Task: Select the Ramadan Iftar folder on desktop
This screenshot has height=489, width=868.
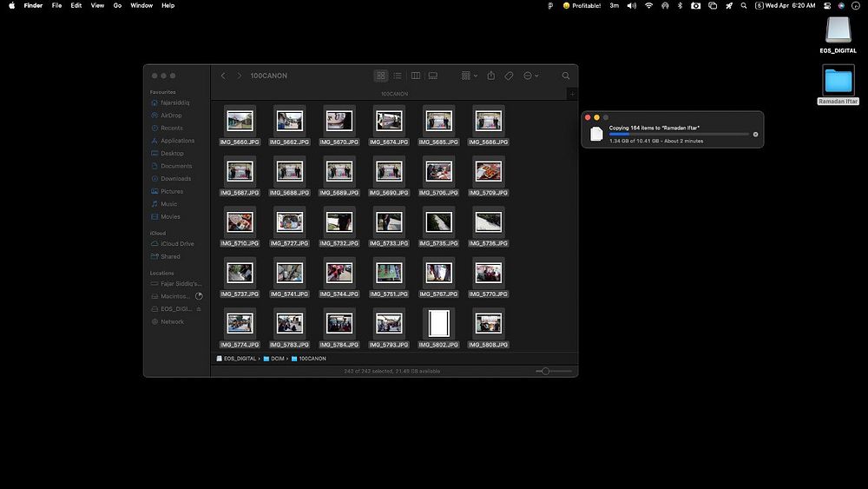Action: point(838,85)
